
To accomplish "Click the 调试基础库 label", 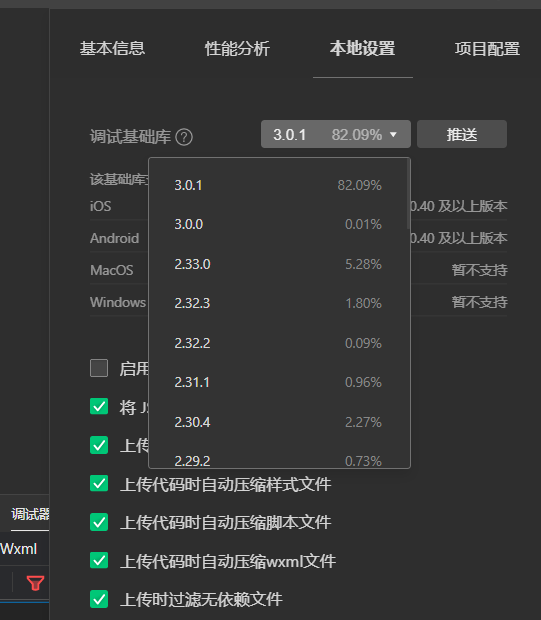I will pyautogui.click(x=130, y=137).
